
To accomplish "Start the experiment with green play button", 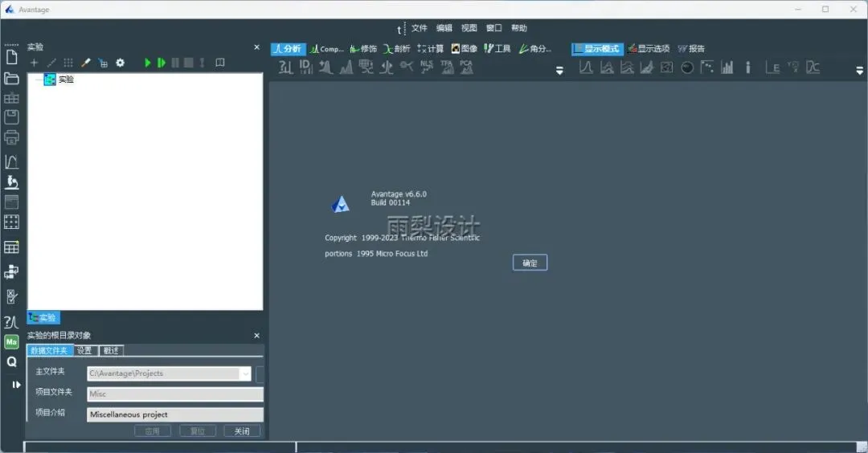I will [x=147, y=63].
